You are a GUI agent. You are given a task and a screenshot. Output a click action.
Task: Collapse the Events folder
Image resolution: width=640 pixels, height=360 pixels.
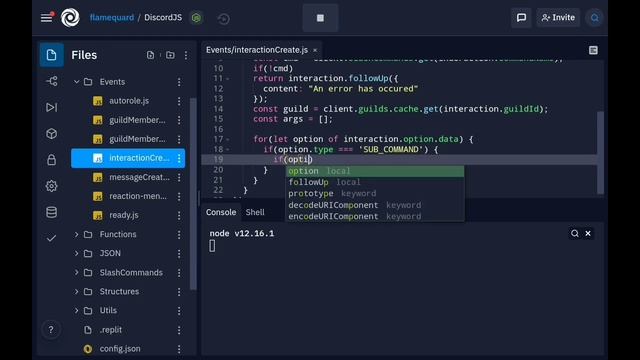click(x=76, y=82)
